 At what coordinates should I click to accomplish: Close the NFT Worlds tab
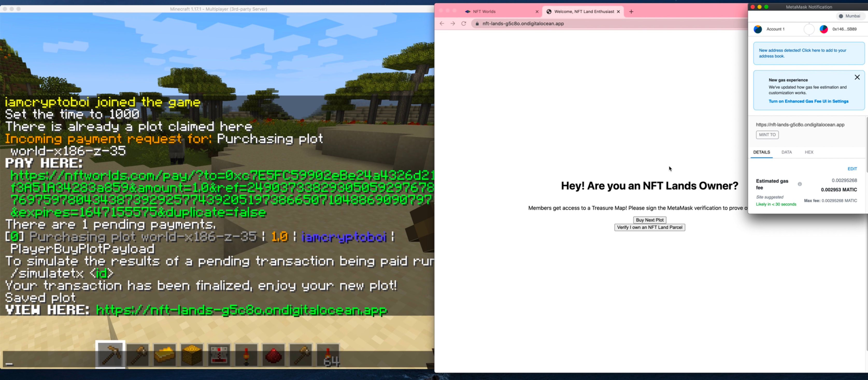[x=537, y=11]
